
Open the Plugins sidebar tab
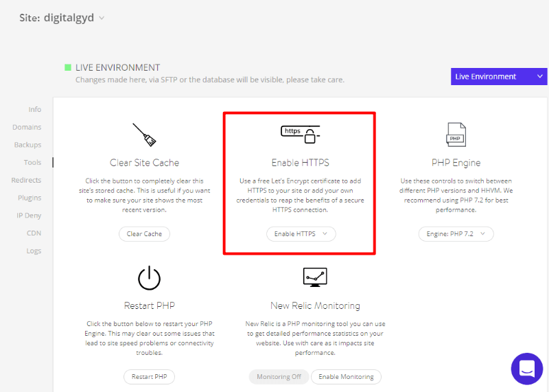tap(30, 198)
